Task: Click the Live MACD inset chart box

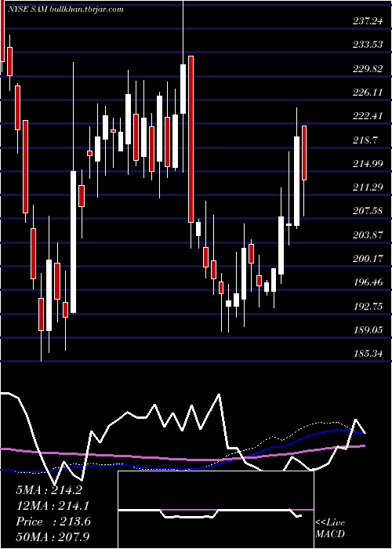Action: tap(216, 510)
